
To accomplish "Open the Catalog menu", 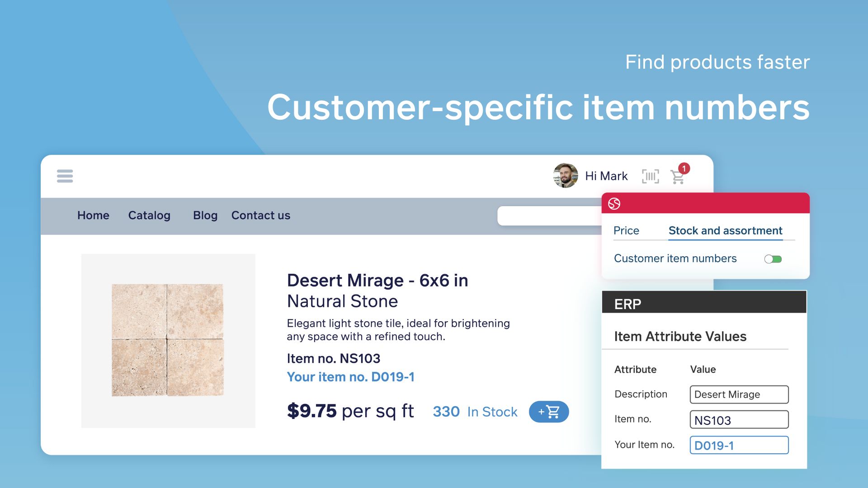I will (149, 216).
